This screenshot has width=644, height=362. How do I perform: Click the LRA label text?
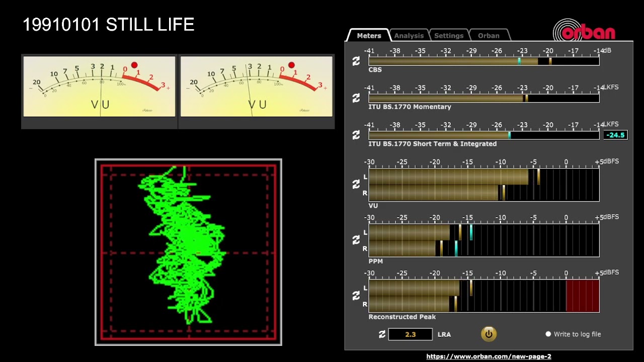pos(444,334)
